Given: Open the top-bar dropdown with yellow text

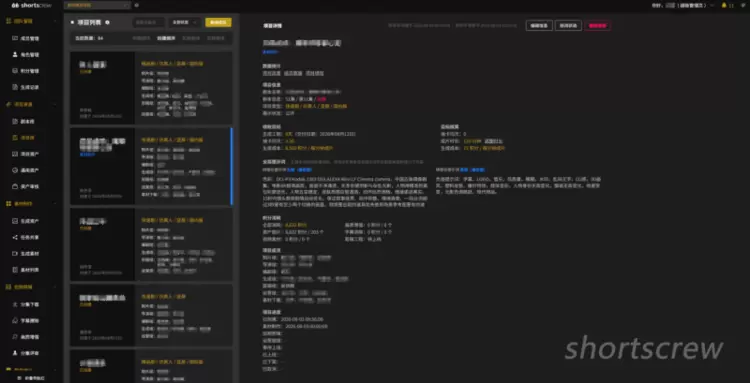Looking at the screenshot, I should click(x=97, y=5).
